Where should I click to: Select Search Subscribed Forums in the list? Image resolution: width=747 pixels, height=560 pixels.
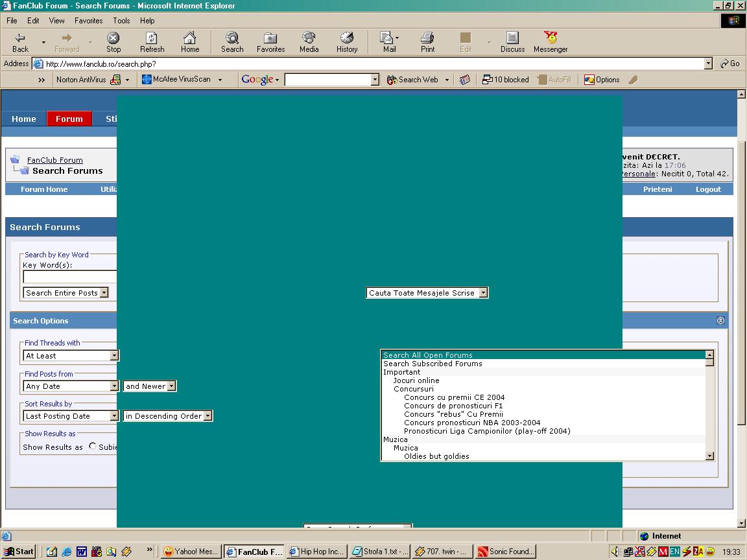(543, 364)
